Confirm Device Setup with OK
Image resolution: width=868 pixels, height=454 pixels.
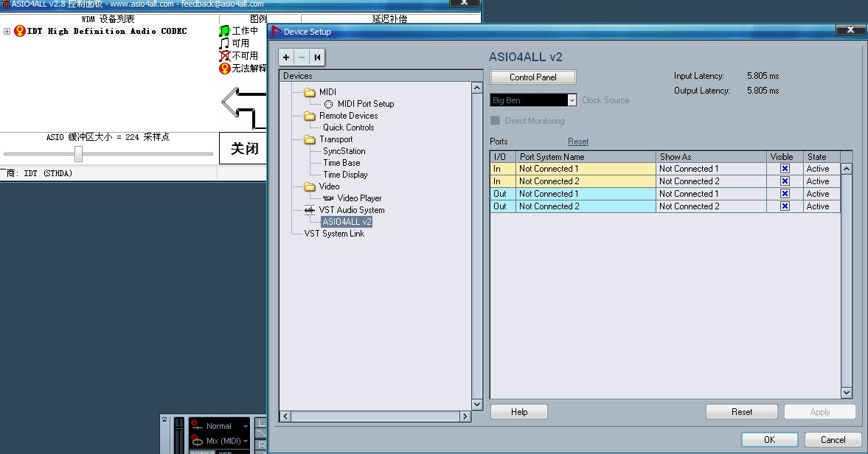(769, 439)
